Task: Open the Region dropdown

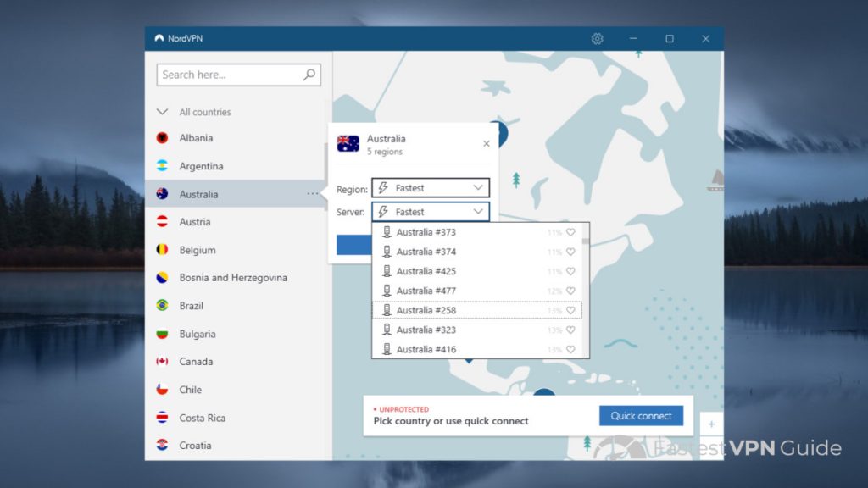Action: (431, 188)
